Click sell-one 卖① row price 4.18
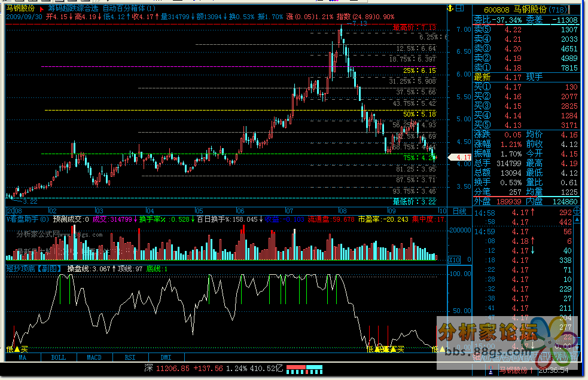Image resolution: width=588 pixels, height=380 pixels. click(x=513, y=68)
